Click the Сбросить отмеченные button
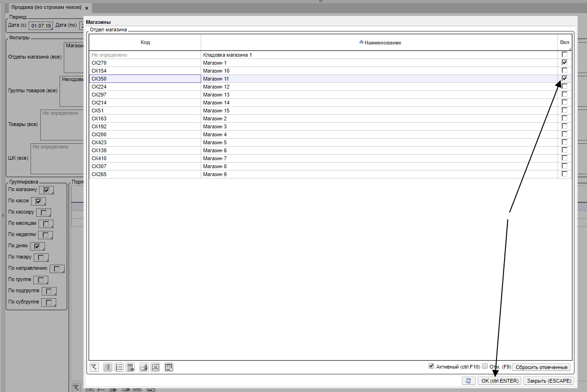The width and height of the screenshot is (587, 392). point(542,367)
